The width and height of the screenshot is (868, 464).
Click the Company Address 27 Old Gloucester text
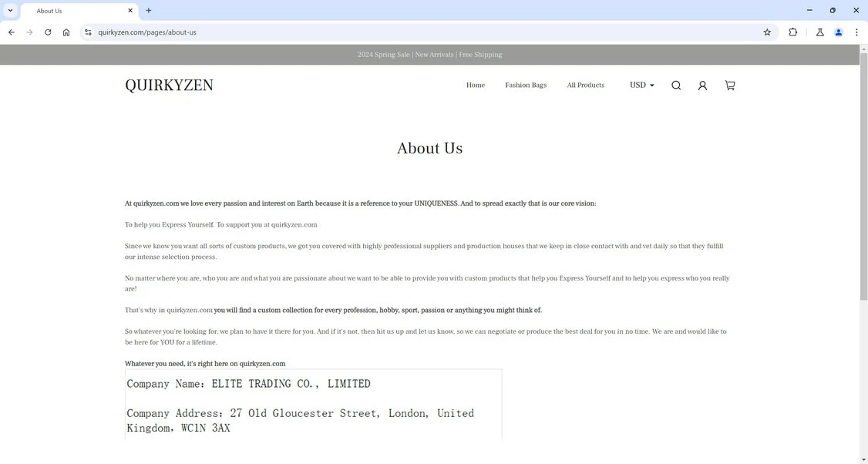click(x=300, y=420)
